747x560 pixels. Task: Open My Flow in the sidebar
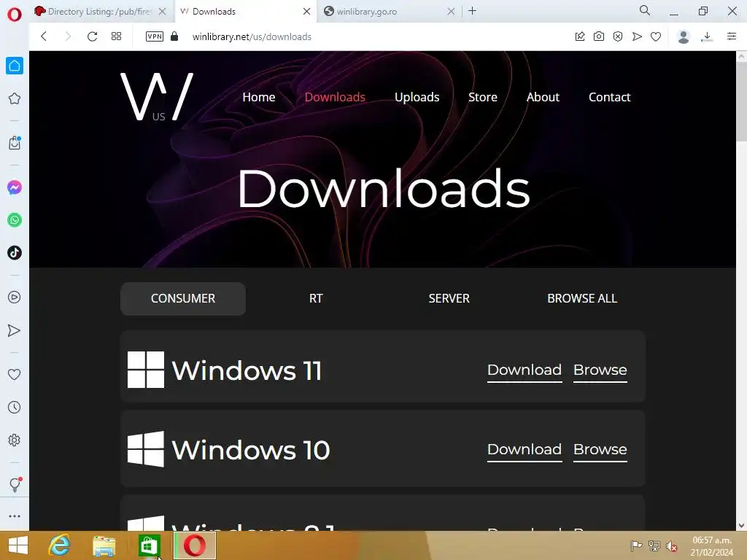pos(15,330)
